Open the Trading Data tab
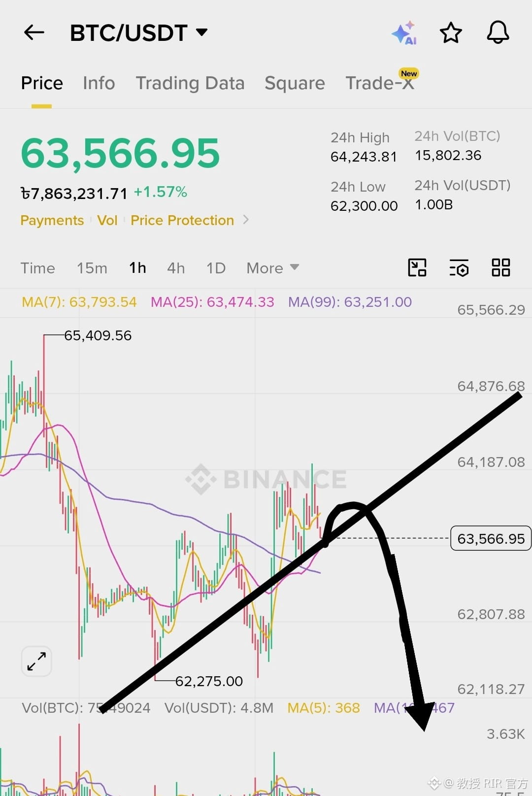Screen dimensions: 532x796 point(190,83)
